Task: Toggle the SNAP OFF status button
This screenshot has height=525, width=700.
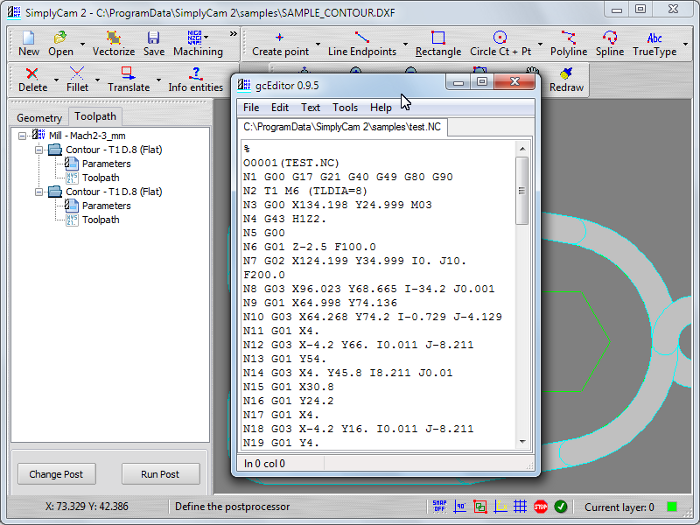Action: coord(440,507)
